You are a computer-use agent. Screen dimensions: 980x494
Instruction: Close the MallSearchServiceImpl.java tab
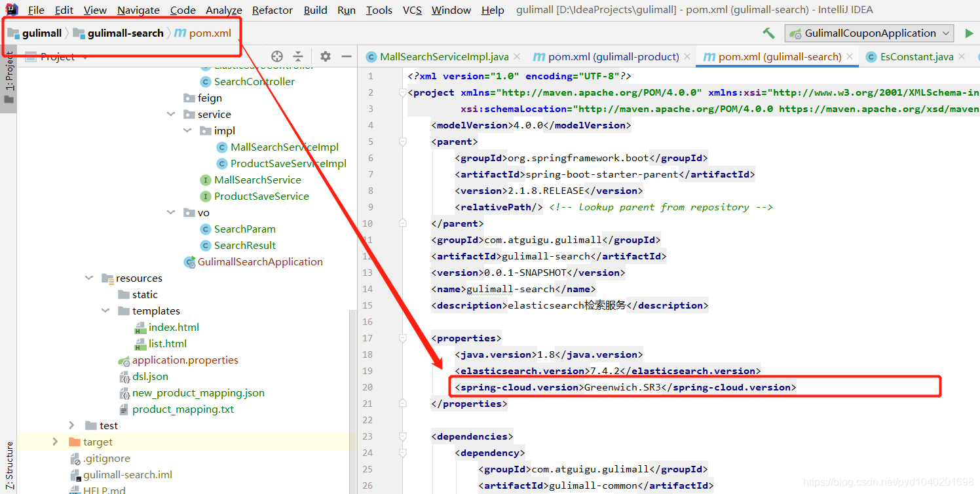tap(517, 57)
